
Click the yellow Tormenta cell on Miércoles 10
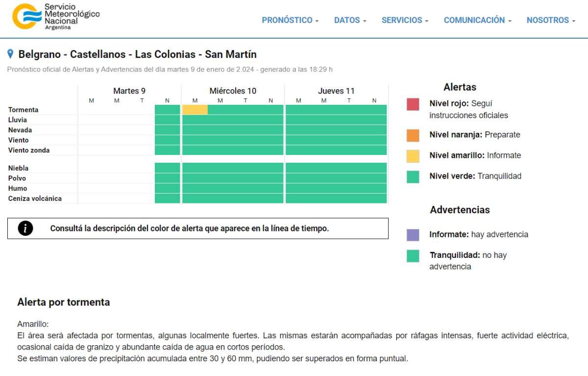[x=195, y=110]
